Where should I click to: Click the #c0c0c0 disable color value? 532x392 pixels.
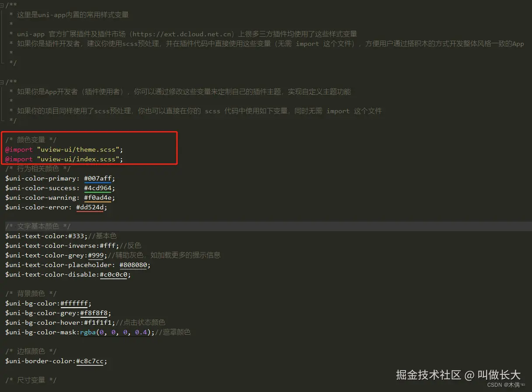[x=113, y=274]
